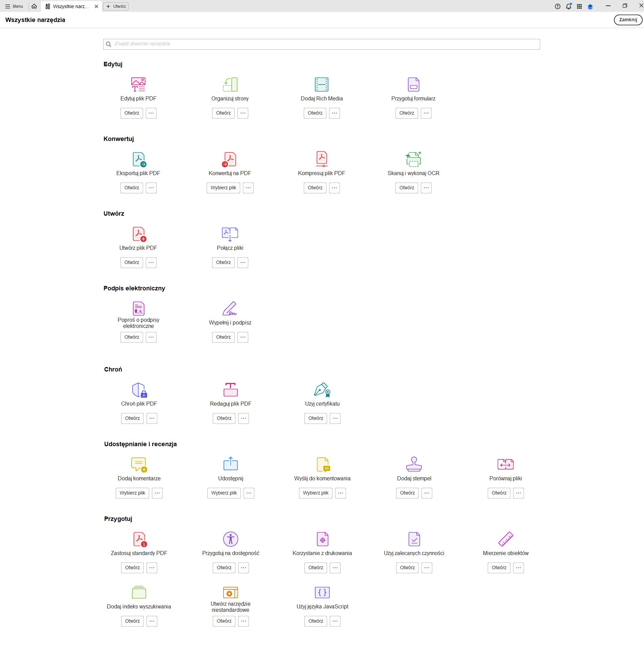Open the Edytuj plik PDF tool icon
The height and width of the screenshot is (650, 644).
(x=138, y=85)
